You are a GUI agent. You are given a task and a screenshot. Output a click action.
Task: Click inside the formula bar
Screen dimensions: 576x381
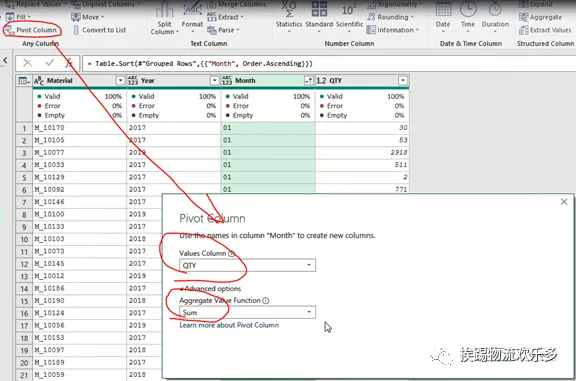tap(329, 64)
